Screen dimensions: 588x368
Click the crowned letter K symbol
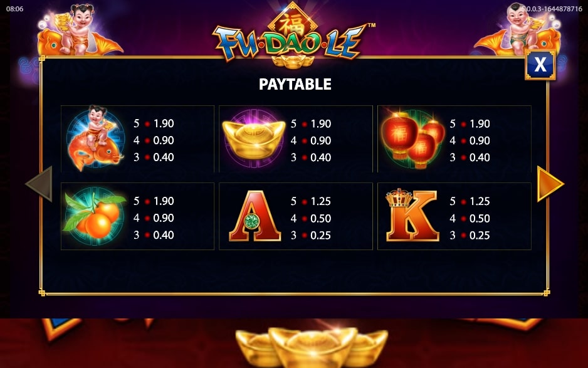click(412, 214)
